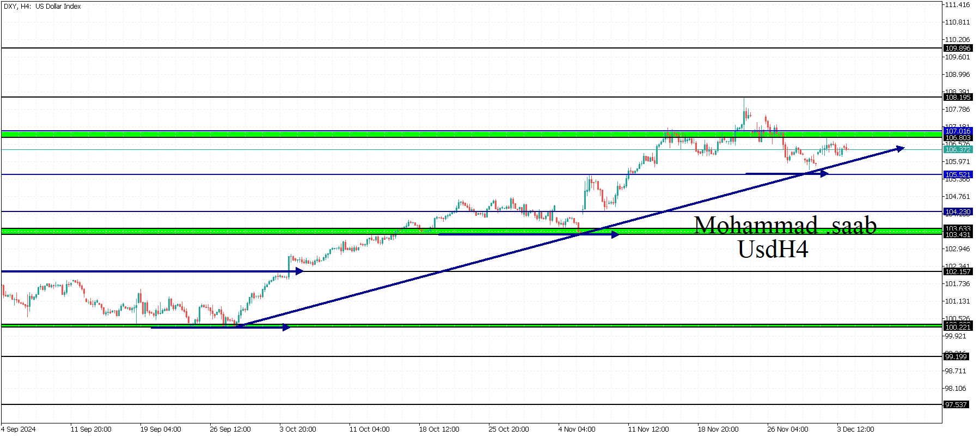Click the 18 Nov 20:00 time label
Screen dimensions: 980x436
click(718, 429)
